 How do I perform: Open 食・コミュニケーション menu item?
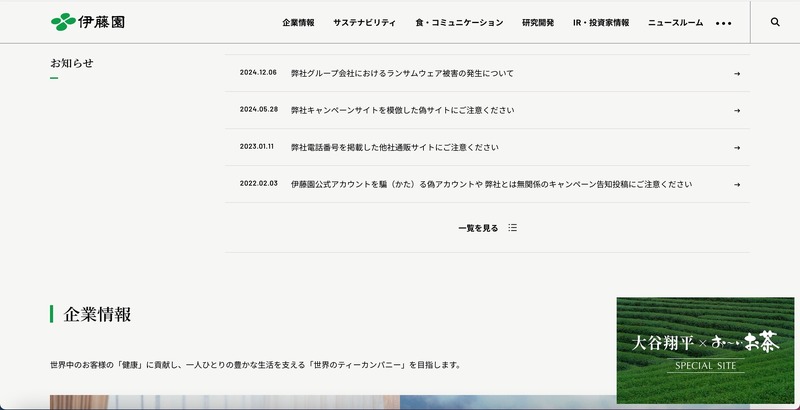[x=459, y=22]
